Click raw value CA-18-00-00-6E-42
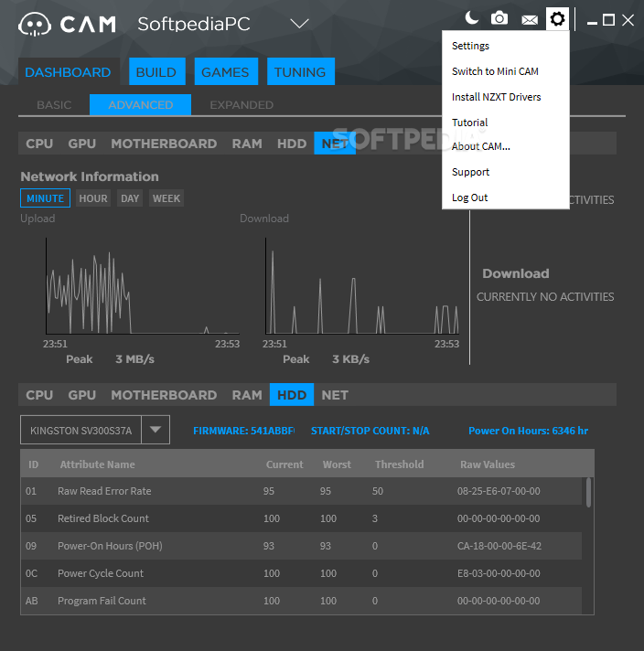 pyautogui.click(x=499, y=546)
